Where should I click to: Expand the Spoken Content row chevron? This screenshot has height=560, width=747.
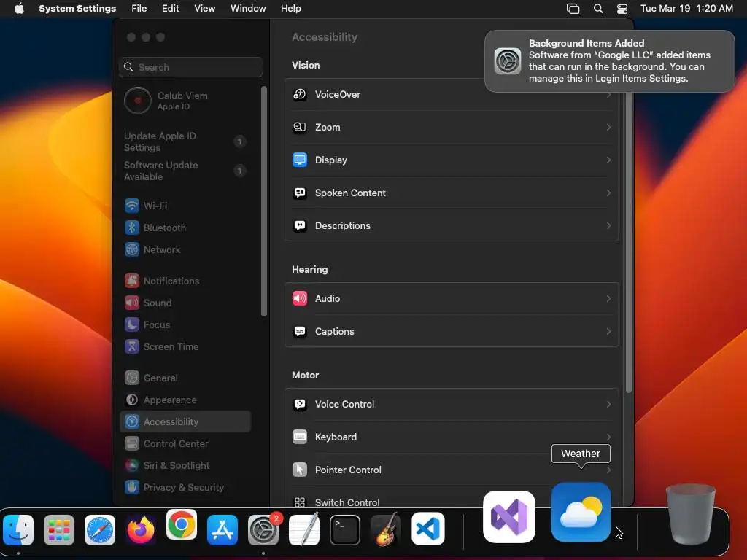[x=608, y=192]
